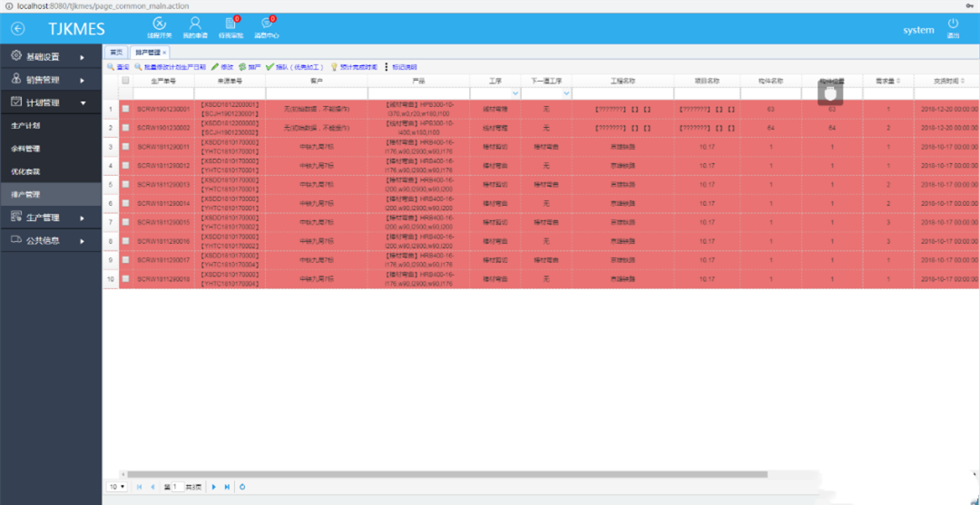Open the page size dropdown showing 10
The width and height of the screenshot is (980, 505).
tap(117, 486)
